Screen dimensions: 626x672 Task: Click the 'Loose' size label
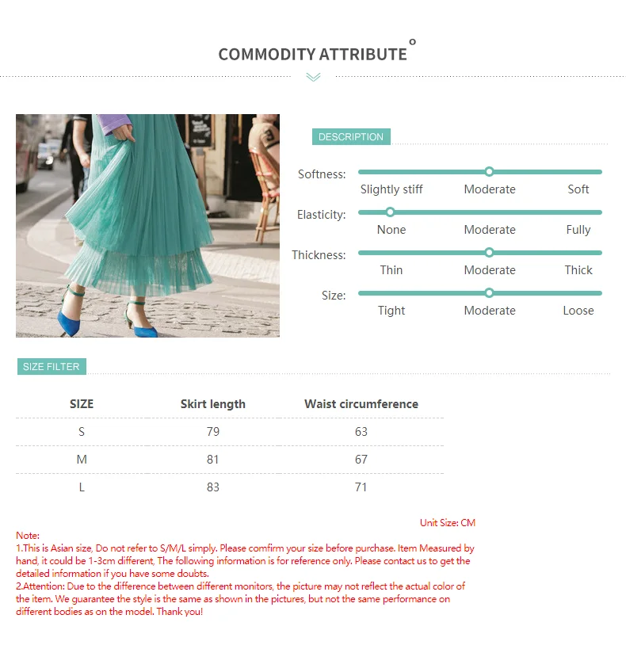point(578,311)
